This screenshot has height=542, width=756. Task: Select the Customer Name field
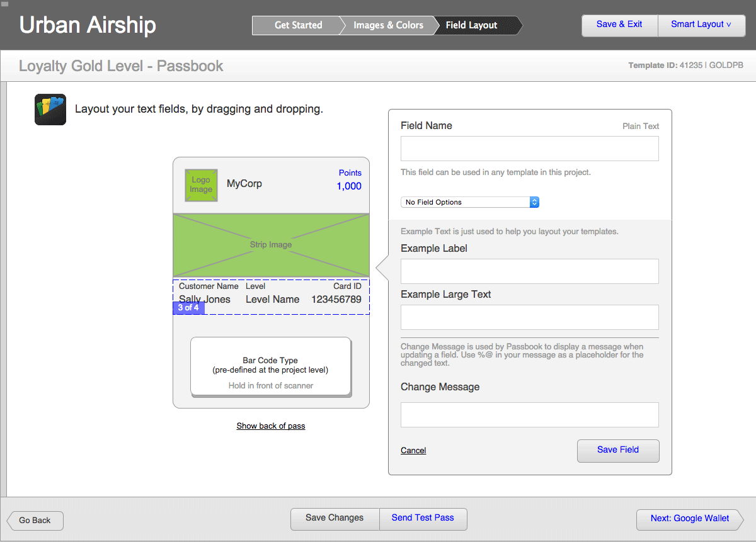[x=208, y=293]
